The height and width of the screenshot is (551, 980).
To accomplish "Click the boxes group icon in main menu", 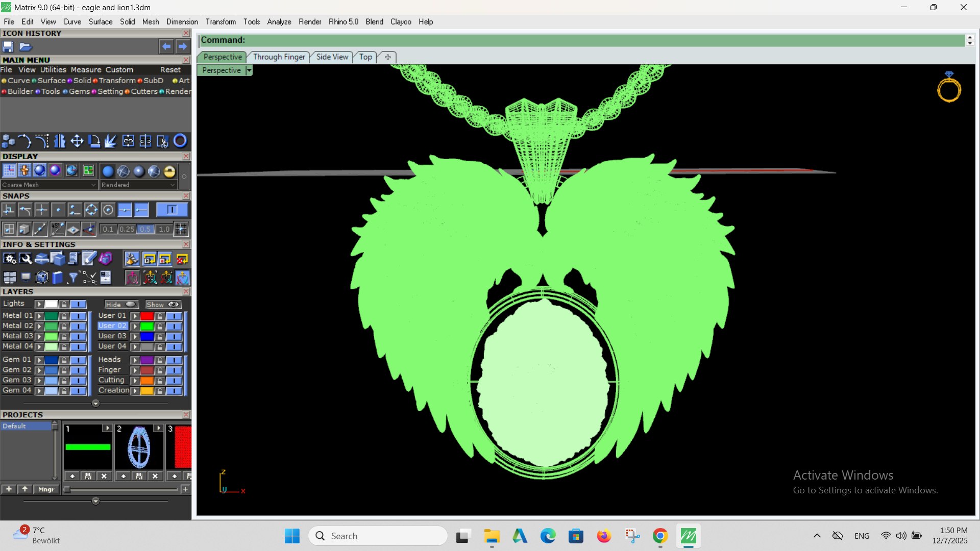I will 9,141.
